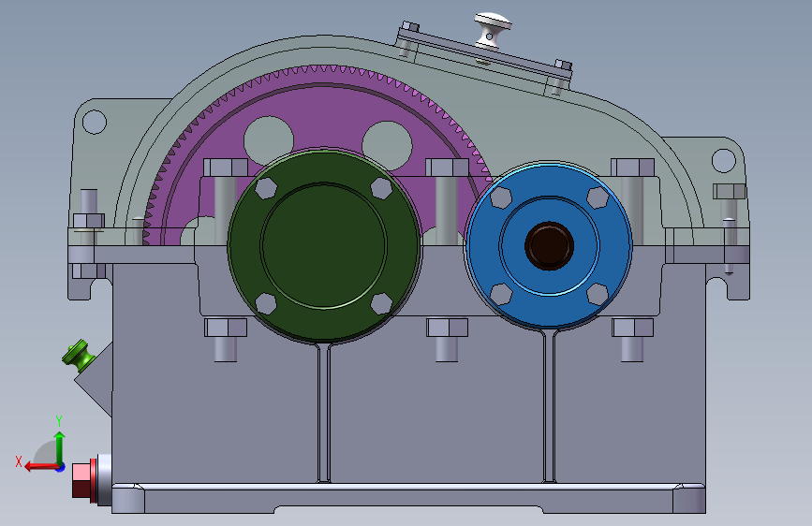This screenshot has width=812, height=526.
Task: Select lower-right hex bolt head on blue cap
Action: (598, 294)
